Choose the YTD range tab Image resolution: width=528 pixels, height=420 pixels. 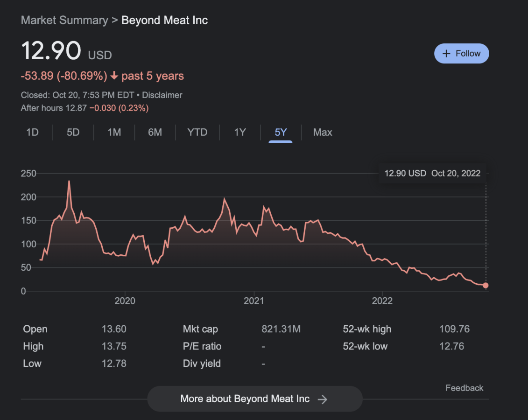pyautogui.click(x=197, y=132)
